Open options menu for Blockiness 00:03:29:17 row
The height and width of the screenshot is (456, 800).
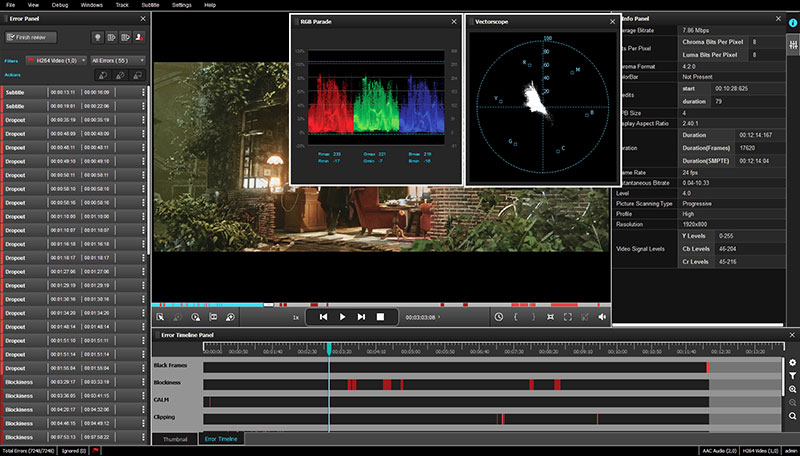pos(143,382)
